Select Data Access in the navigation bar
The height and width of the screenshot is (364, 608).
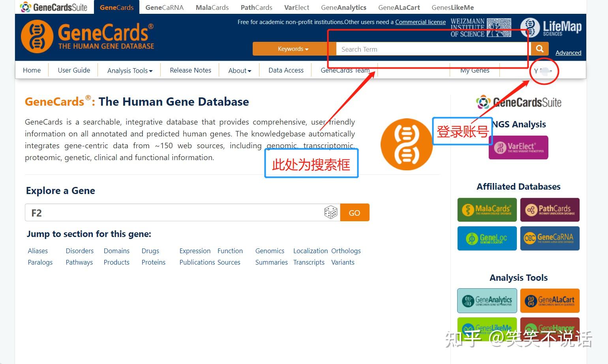[x=285, y=70]
